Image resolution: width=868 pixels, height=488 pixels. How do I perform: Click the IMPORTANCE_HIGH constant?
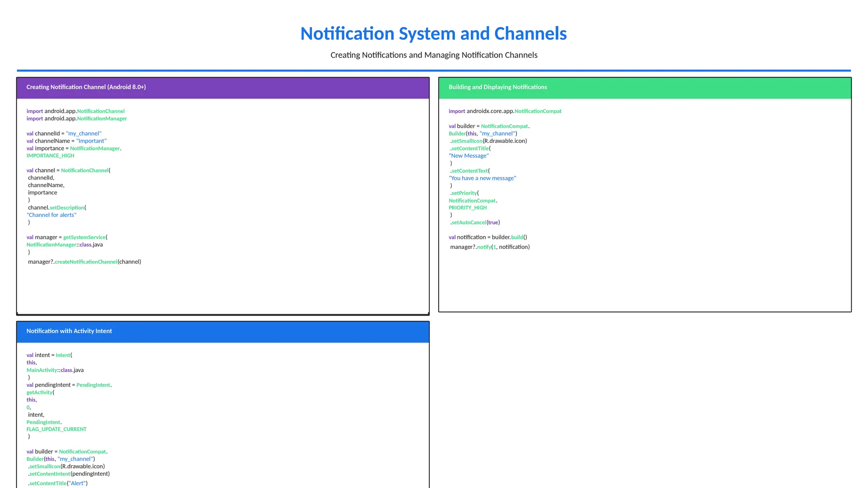tap(50, 156)
